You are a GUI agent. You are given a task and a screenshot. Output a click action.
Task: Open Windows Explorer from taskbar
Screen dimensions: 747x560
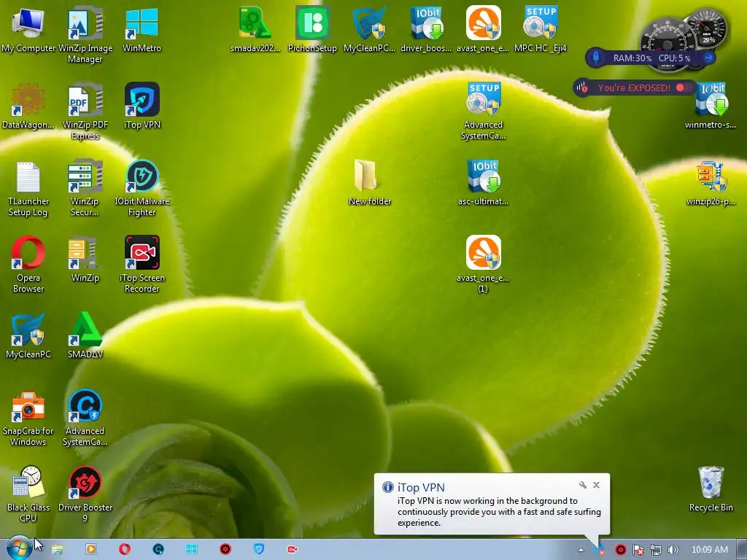[x=57, y=550]
